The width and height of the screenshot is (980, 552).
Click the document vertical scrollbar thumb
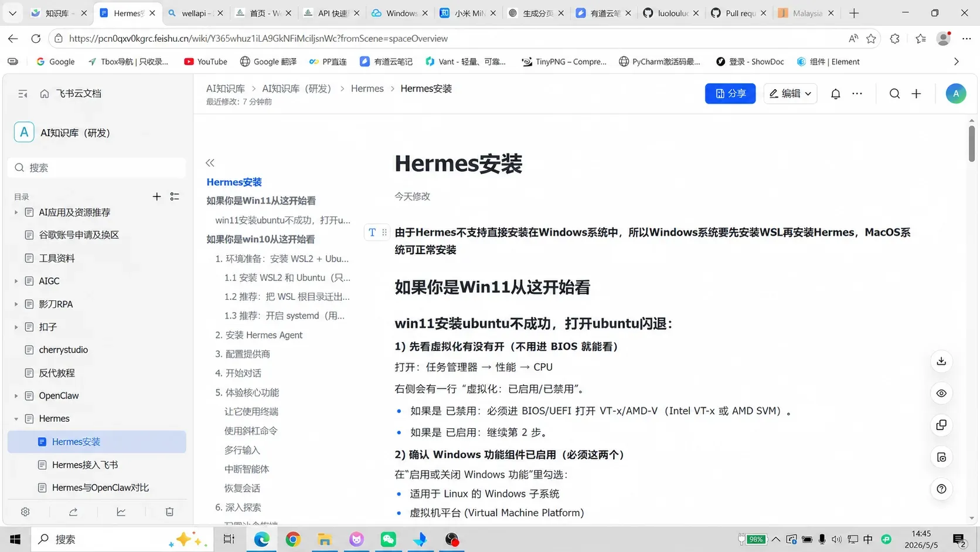click(971, 144)
